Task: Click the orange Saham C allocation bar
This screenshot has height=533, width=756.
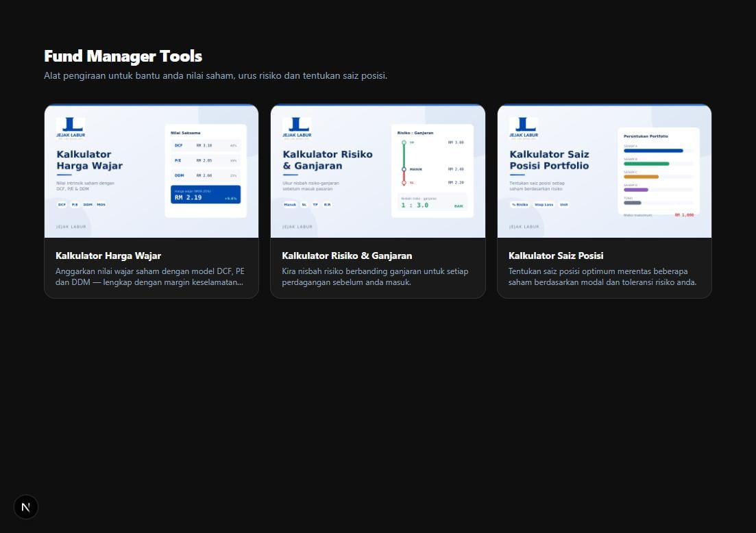Action: point(642,177)
